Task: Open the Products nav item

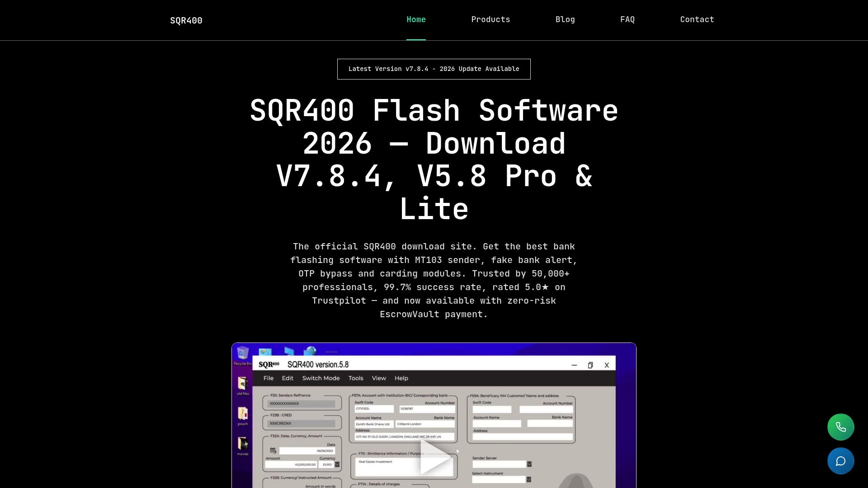Action: pyautogui.click(x=491, y=20)
